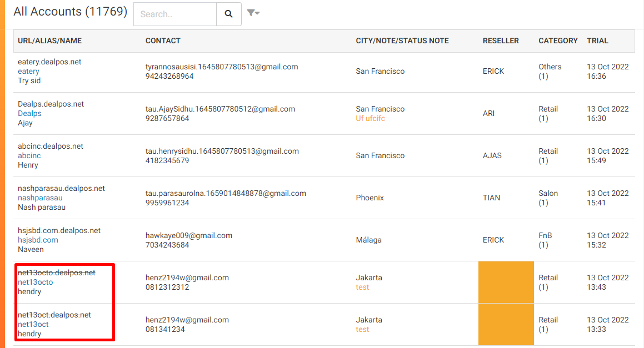Open the net13oct account link

pyautogui.click(x=33, y=325)
